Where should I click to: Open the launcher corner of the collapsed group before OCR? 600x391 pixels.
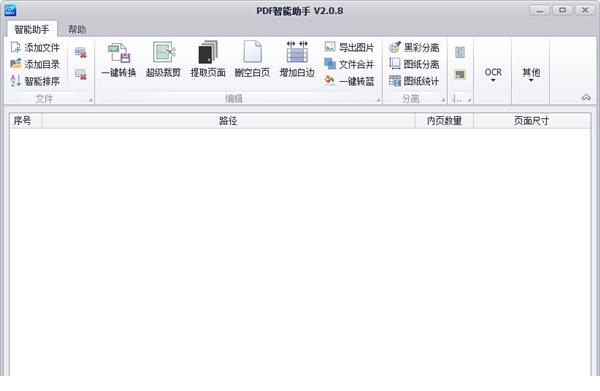(x=469, y=100)
